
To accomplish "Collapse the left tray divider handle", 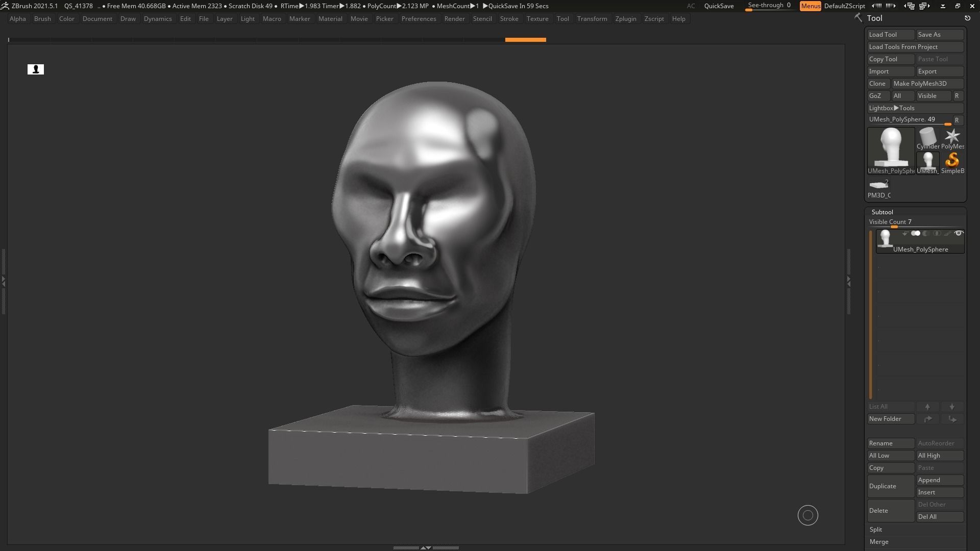I will coord(3,281).
